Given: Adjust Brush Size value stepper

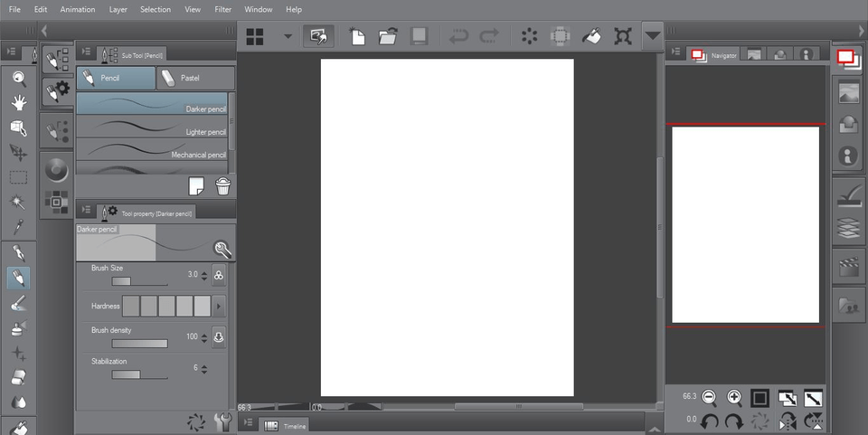Looking at the screenshot, I should (204, 275).
